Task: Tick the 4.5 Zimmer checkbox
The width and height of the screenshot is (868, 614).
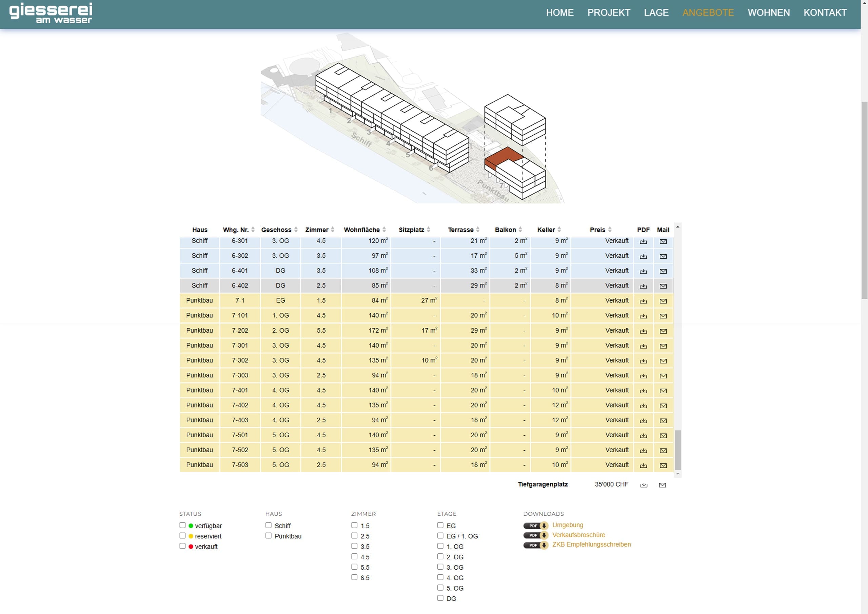Action: coord(354,556)
